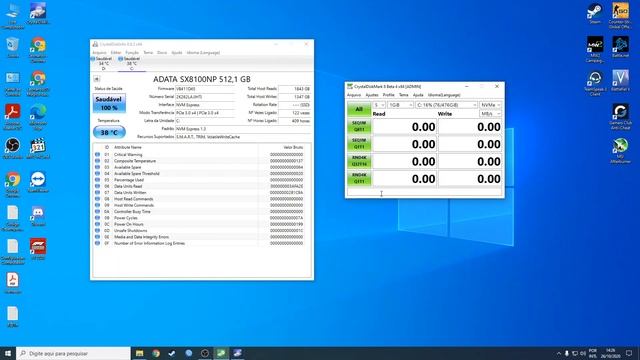Click the SEQ1M Q8T1 Read result value
The image size is (640, 360).
pos(405,127)
